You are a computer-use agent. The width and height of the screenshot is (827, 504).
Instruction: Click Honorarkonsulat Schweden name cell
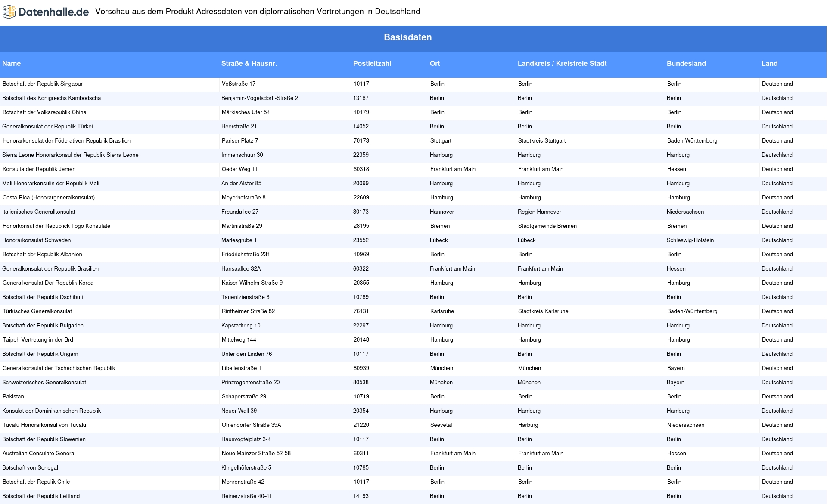(37, 240)
